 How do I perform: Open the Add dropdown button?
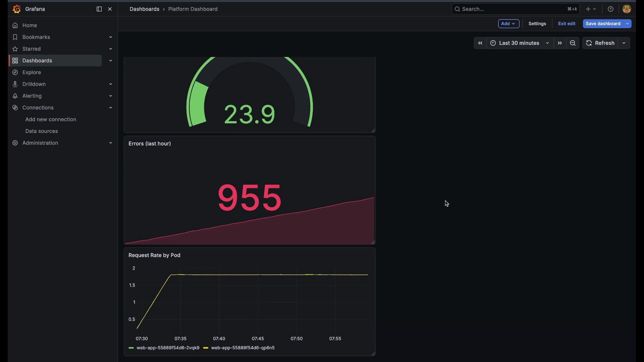coord(509,24)
